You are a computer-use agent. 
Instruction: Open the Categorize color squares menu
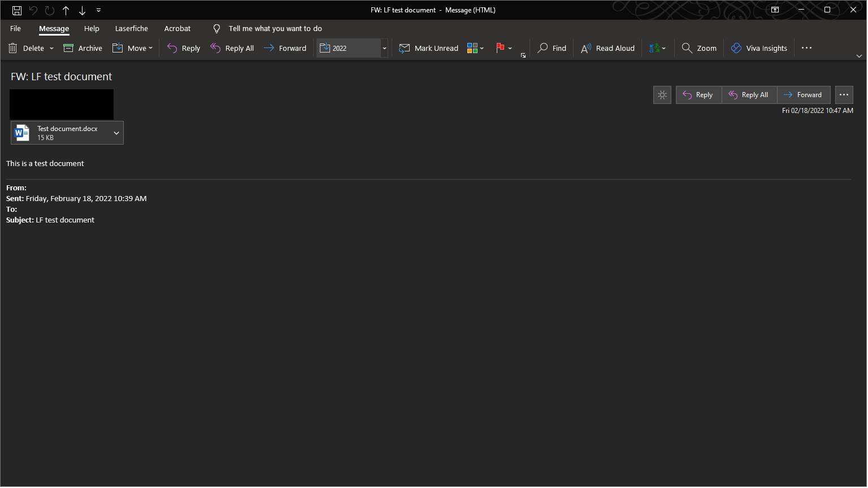coord(476,49)
